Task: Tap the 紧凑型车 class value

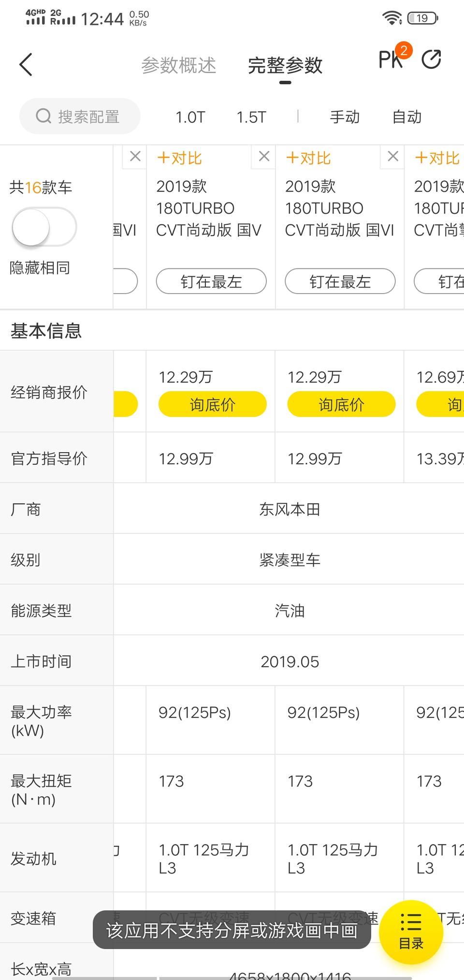Action: point(290,560)
